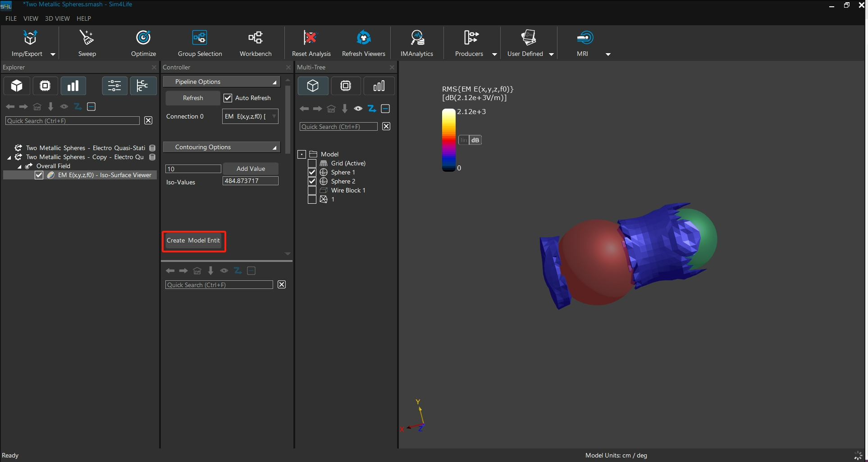Select the Group Selection tool
868x462 pixels.
click(200, 43)
